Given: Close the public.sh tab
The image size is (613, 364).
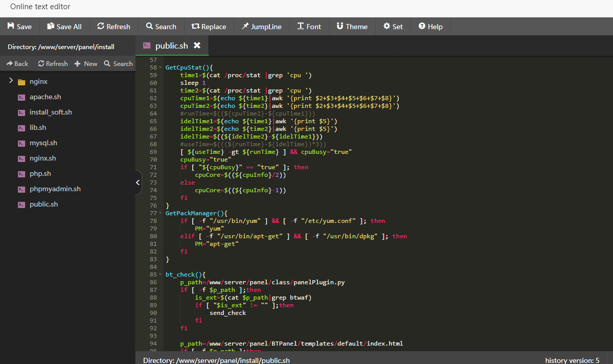Looking at the screenshot, I should [197, 45].
